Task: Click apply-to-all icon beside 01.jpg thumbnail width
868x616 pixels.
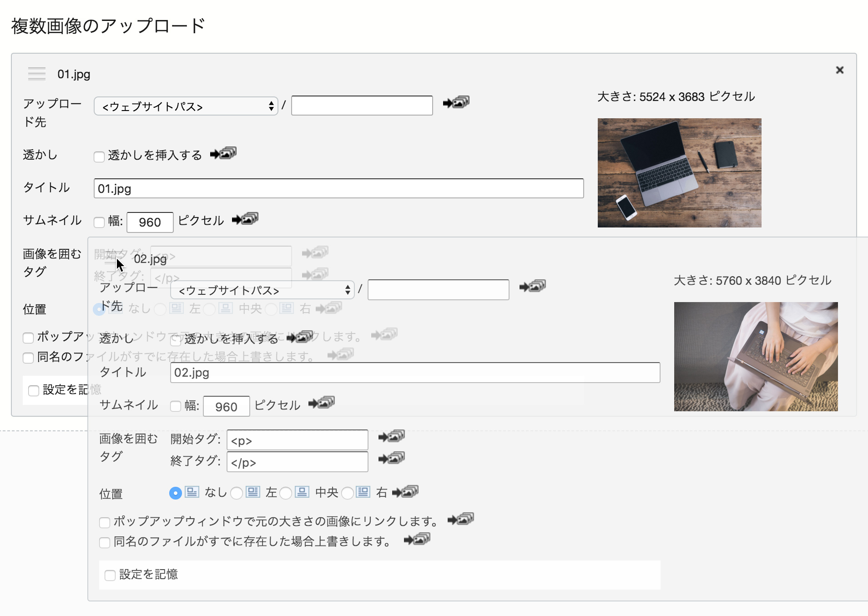Action: [245, 219]
